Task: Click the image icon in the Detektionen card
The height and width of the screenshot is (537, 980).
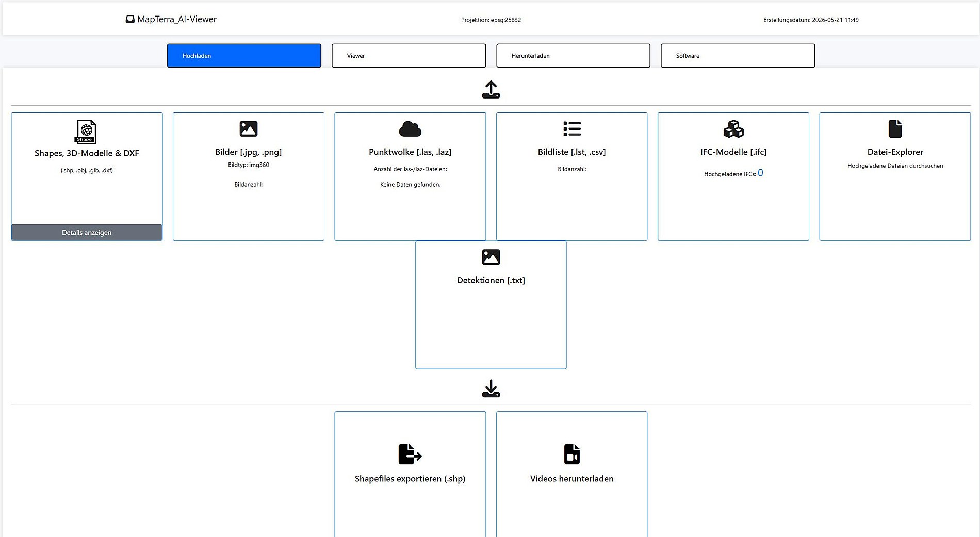Action: point(491,257)
